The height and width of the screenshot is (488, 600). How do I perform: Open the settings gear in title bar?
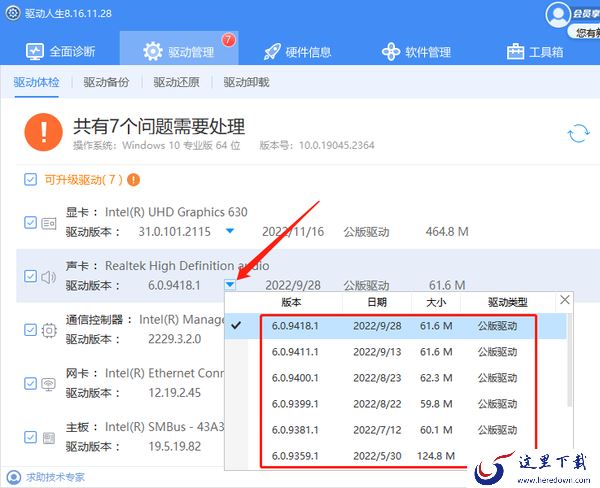click(x=12, y=13)
